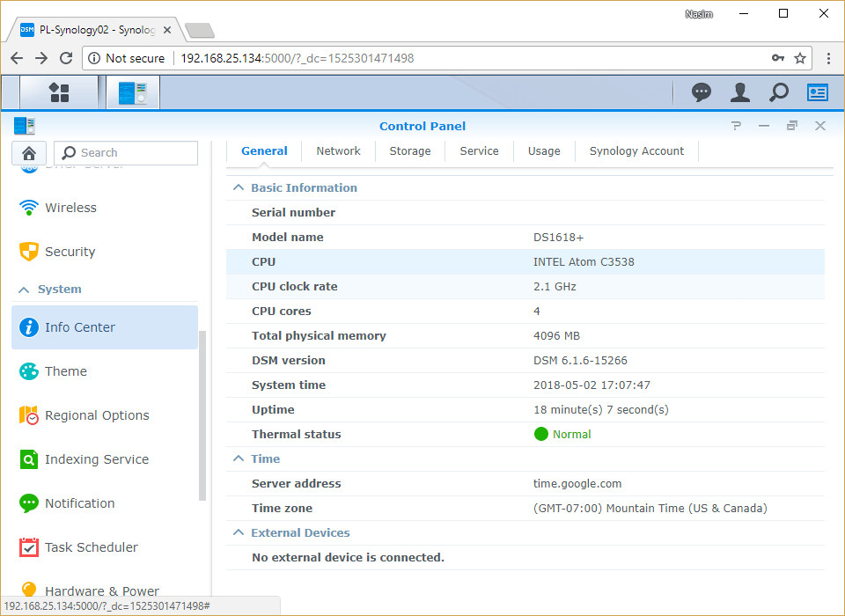Click the Mountain Time zone value
Image resolution: width=845 pixels, height=616 pixels.
point(650,509)
